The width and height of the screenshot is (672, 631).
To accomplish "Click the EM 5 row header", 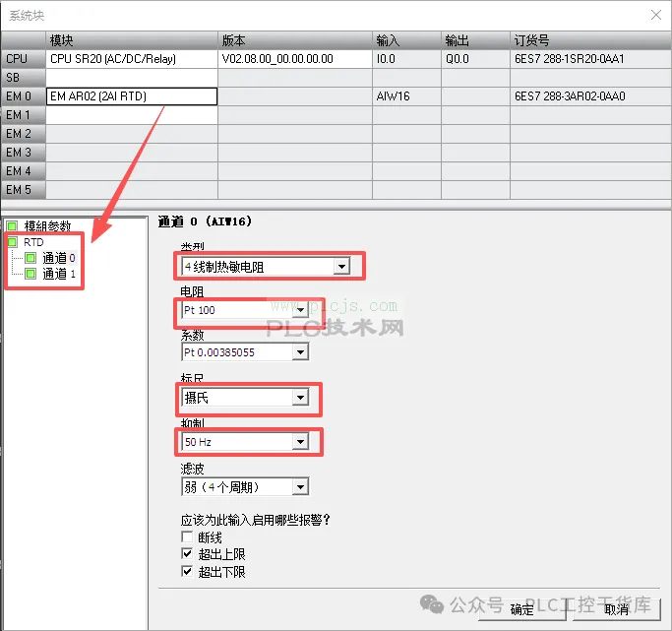I will coord(24,189).
